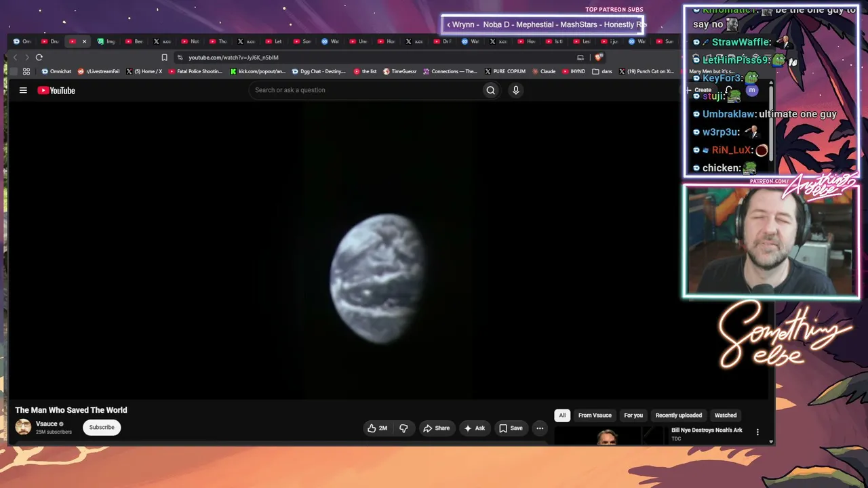The image size is (868, 488).
Task: Open site settings icon beside the URL
Action: [x=180, y=58]
